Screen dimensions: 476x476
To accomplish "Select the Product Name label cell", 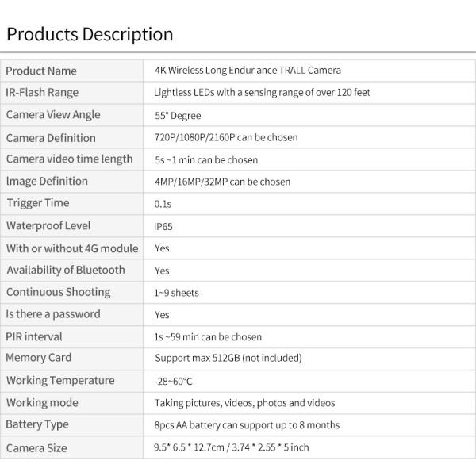I will (41, 71).
